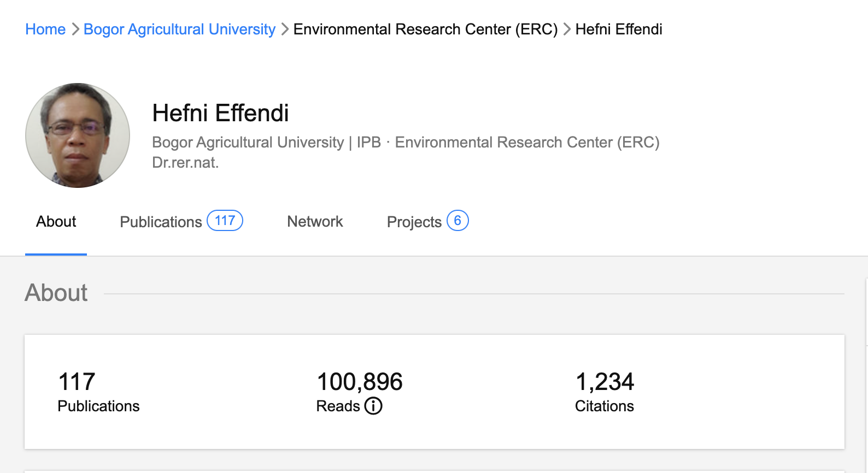Viewport: 868px width, 473px height.
Task: Go to the Home breadcrumb link
Action: click(x=45, y=29)
